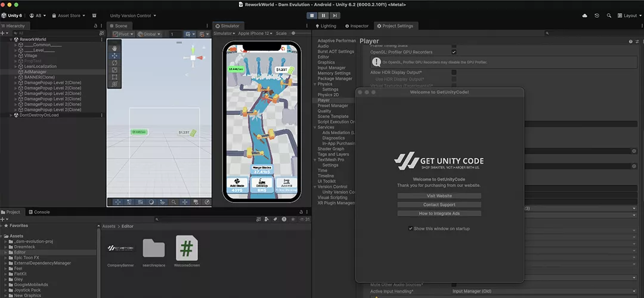Select the WelcomeScreen script asset

(186, 249)
